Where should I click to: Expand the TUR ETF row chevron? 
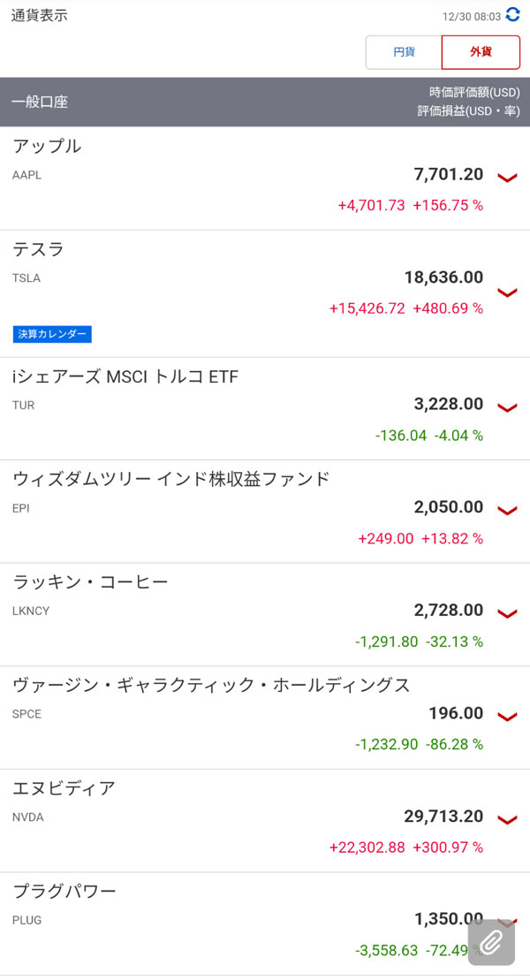point(507,407)
